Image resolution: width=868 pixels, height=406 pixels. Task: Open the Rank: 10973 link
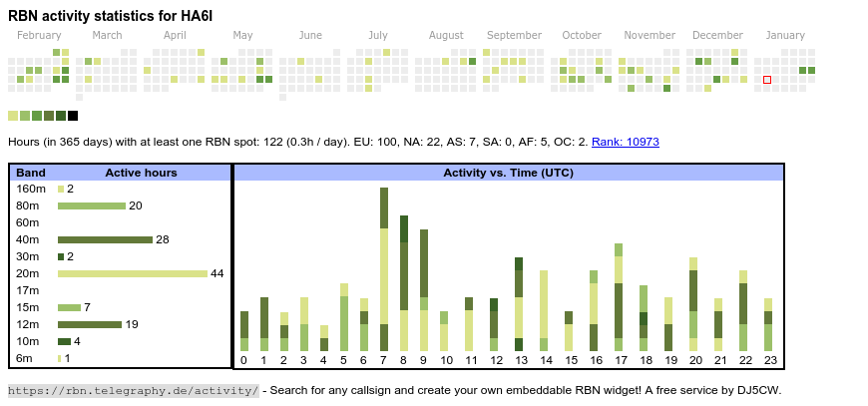625,143
